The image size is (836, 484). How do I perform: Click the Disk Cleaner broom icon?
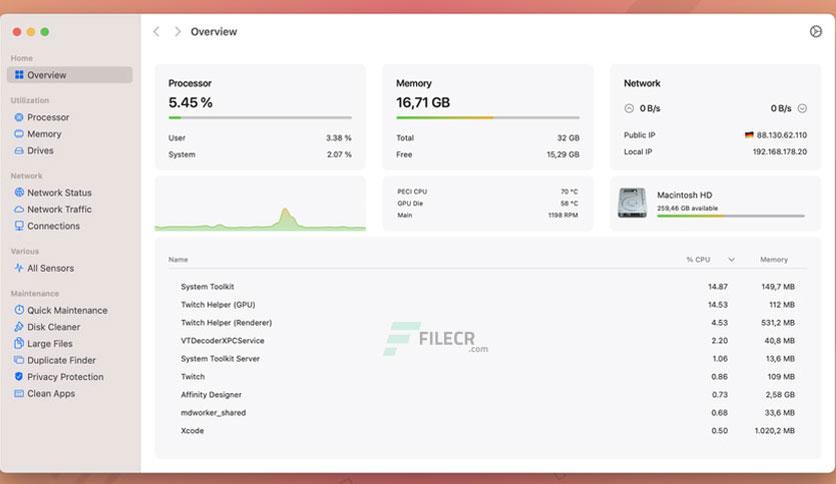[x=19, y=327]
